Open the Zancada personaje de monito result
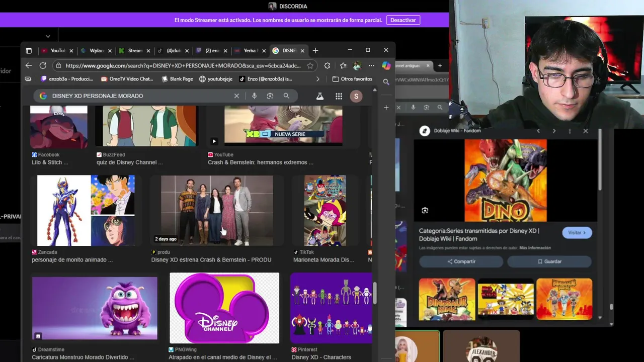The width and height of the screenshot is (644, 362). pyautogui.click(x=86, y=211)
